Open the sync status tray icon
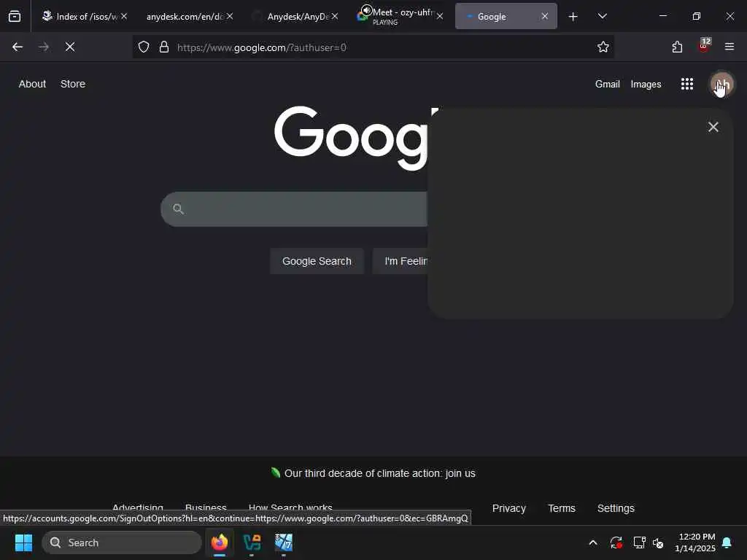This screenshot has width=747, height=560. tap(616, 542)
